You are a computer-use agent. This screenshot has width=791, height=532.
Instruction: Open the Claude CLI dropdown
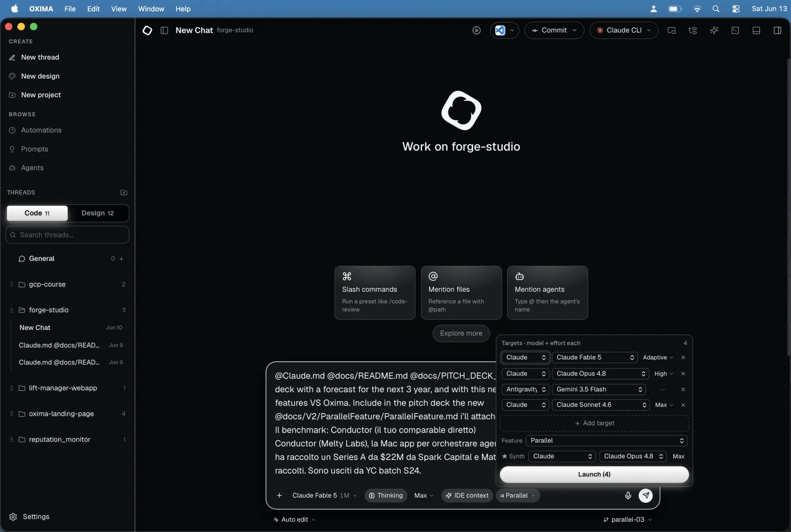pyautogui.click(x=624, y=31)
